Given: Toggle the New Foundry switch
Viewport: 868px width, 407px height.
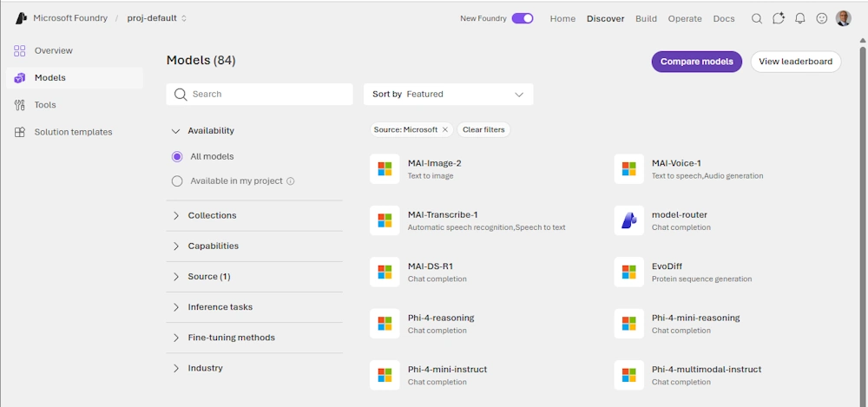Looking at the screenshot, I should 523,18.
